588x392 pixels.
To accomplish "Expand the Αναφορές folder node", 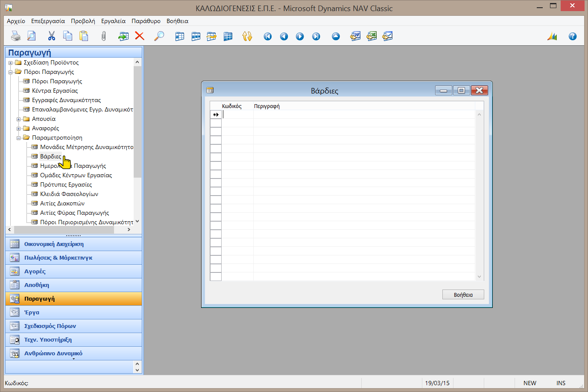I will coord(19,129).
